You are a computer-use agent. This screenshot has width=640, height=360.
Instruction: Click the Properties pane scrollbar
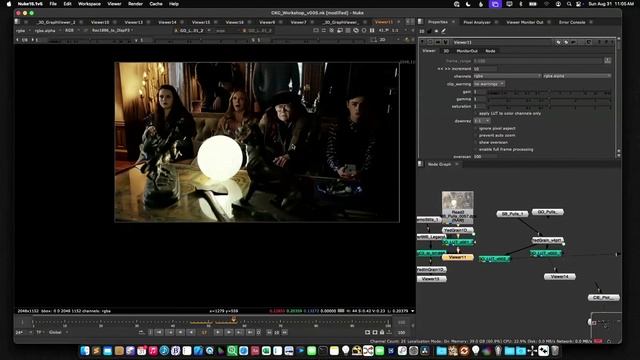[619, 98]
